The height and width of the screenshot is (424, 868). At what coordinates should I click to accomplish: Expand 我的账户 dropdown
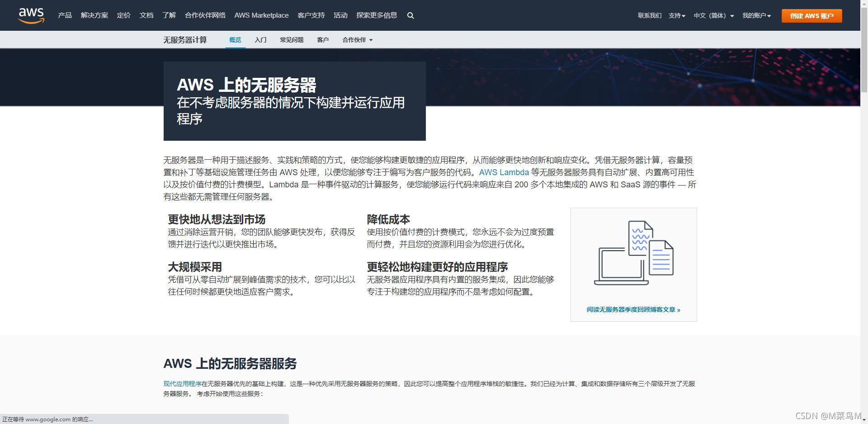tap(756, 15)
